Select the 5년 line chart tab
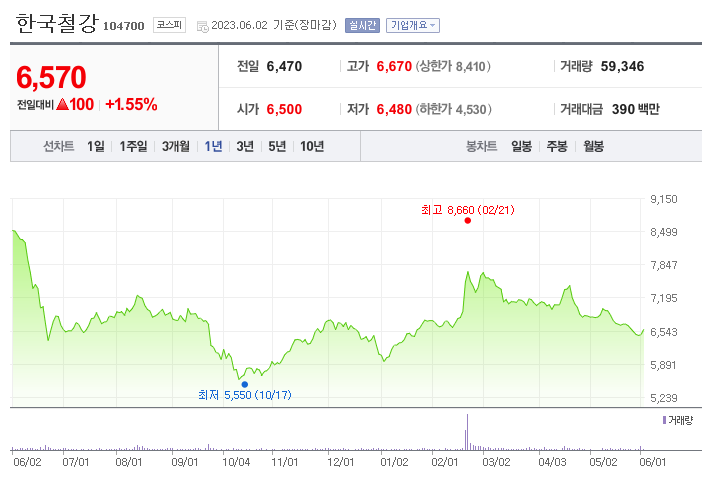The image size is (702, 484). (x=277, y=146)
